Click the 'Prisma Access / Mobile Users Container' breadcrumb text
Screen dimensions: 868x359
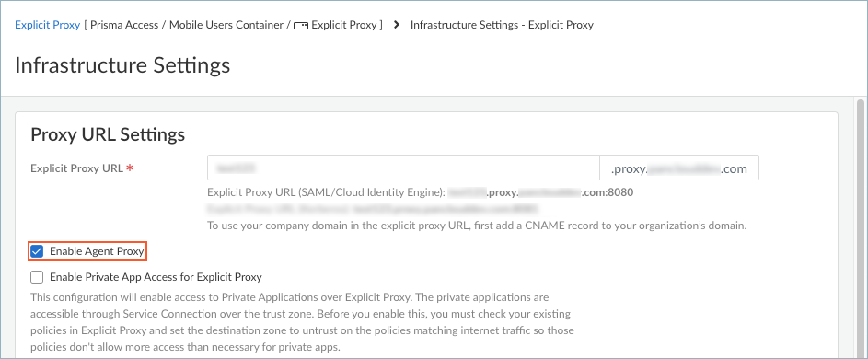(187, 25)
